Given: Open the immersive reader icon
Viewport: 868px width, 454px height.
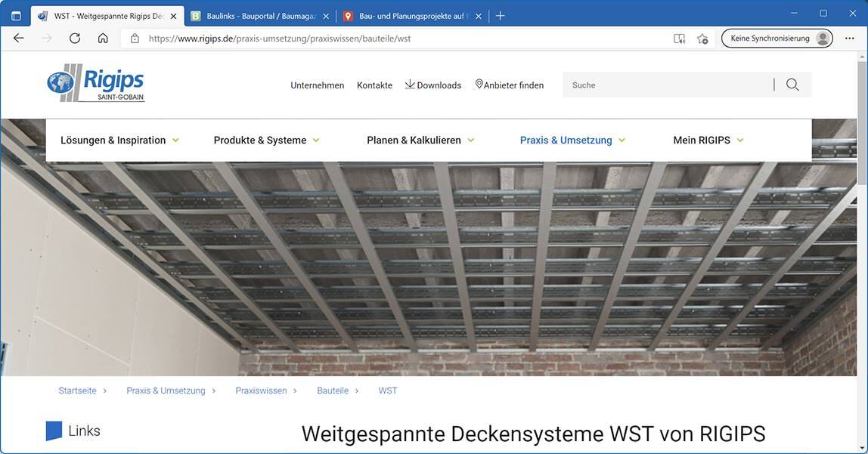Looking at the screenshot, I should (x=679, y=39).
